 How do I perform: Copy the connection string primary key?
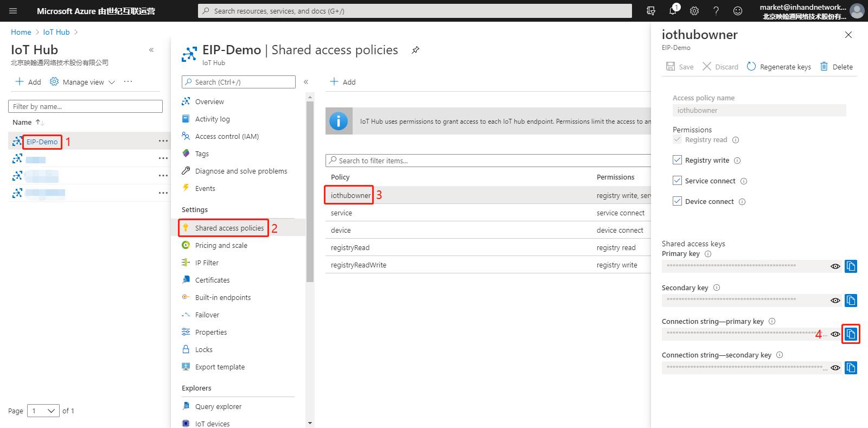(x=851, y=334)
